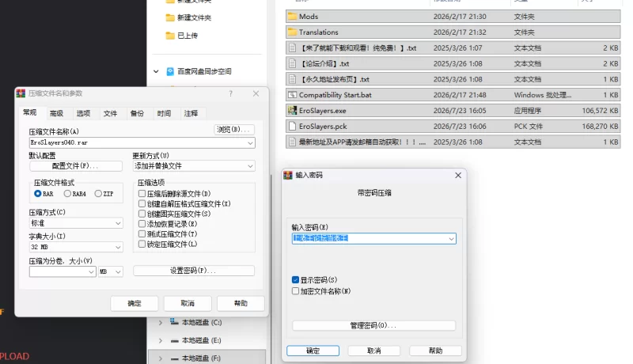Expand the 本地磁盘 (E:) tree node
The height and width of the screenshot is (364, 633).
[x=161, y=340]
